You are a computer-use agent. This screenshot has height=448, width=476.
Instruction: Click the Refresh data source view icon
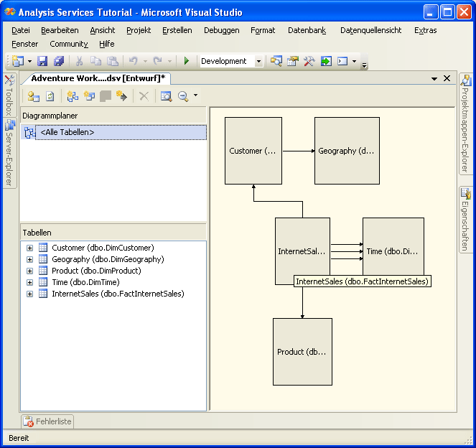(50, 96)
